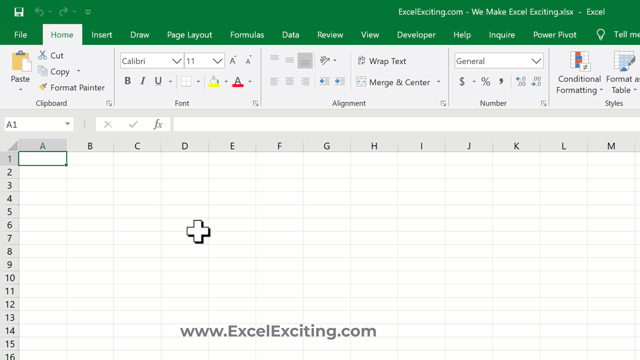Toggle italic formatting
Viewport: 640px width, 360px height.
pyautogui.click(x=142, y=81)
